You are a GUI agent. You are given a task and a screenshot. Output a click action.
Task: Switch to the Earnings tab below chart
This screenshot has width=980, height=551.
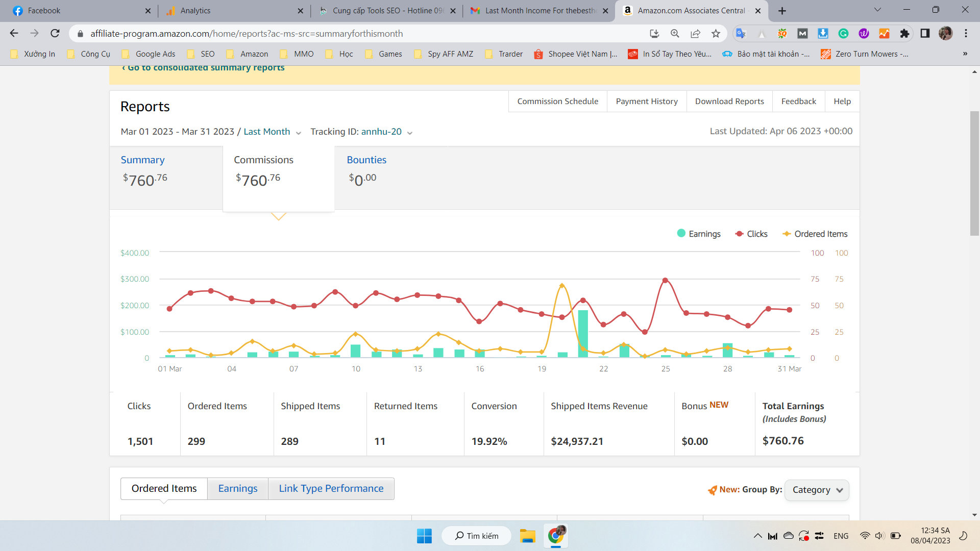point(238,488)
